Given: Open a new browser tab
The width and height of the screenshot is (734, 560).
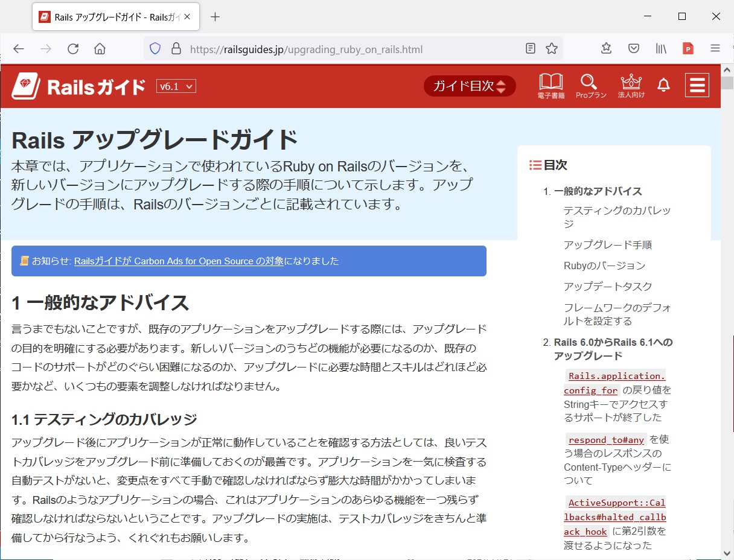Looking at the screenshot, I should (215, 17).
